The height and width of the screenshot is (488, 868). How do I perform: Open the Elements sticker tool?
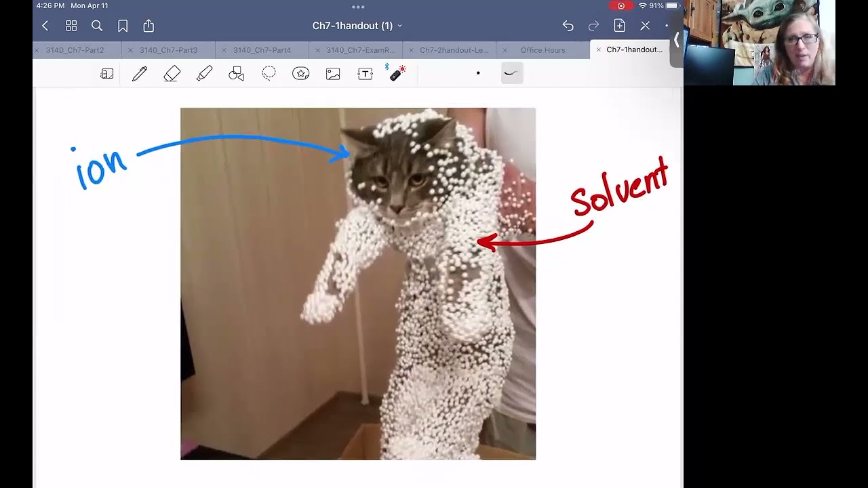point(301,74)
